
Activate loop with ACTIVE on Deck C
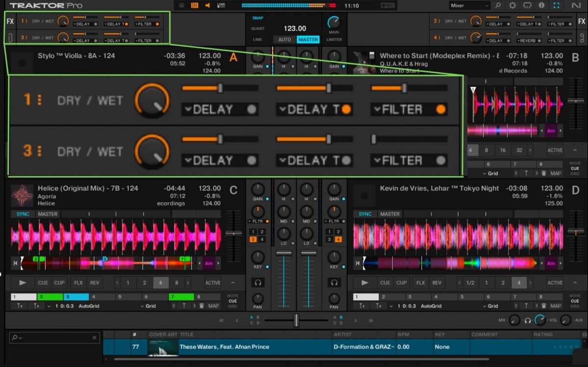click(x=213, y=283)
